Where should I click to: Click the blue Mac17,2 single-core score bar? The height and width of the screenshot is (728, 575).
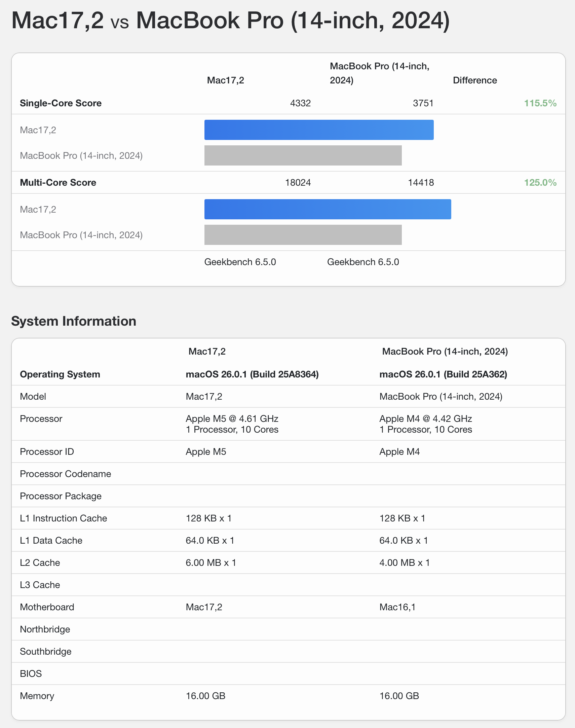(x=318, y=130)
